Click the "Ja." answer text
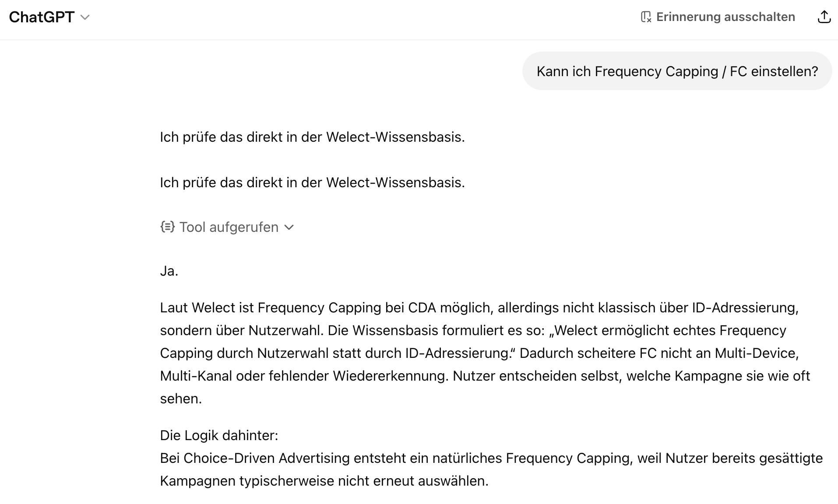838x504 pixels. coord(169,271)
